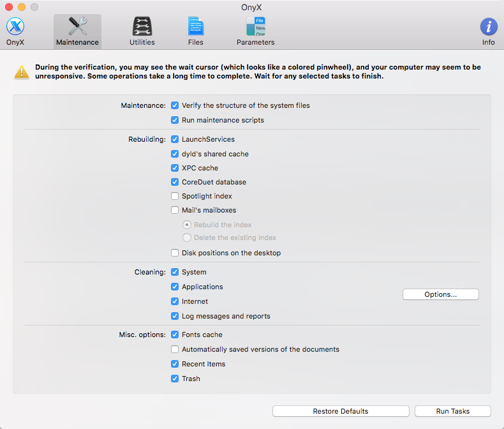This screenshot has height=429, width=504.
Task: Uncheck Log messages and reports
Action: [x=175, y=316]
